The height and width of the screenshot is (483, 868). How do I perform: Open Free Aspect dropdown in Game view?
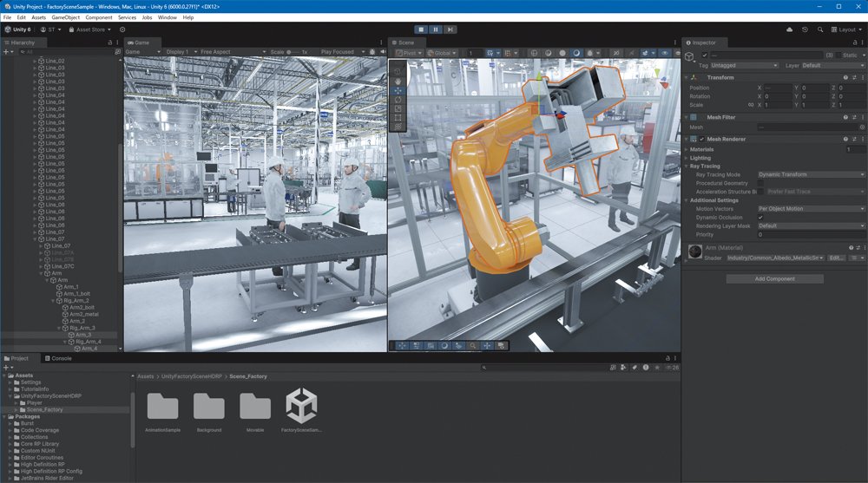click(232, 52)
